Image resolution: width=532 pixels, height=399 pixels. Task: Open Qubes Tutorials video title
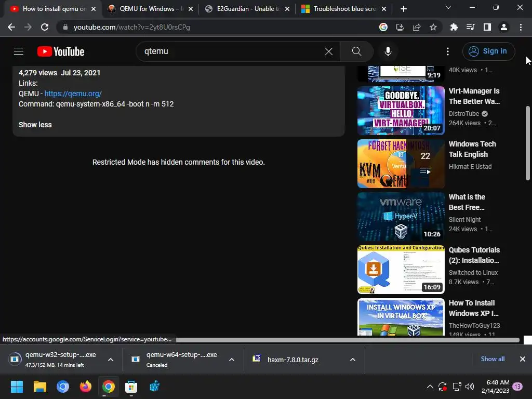pyautogui.click(x=474, y=255)
